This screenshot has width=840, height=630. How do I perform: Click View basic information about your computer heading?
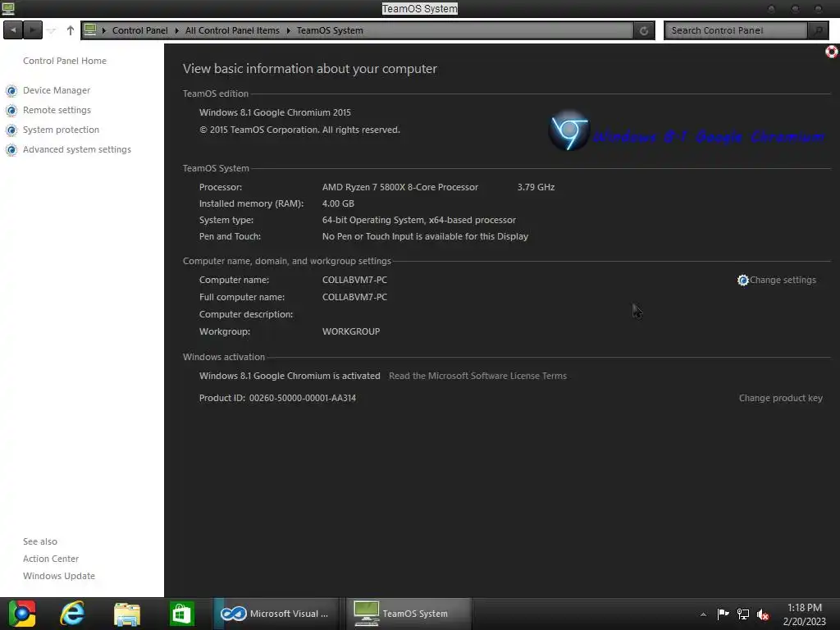click(x=309, y=69)
